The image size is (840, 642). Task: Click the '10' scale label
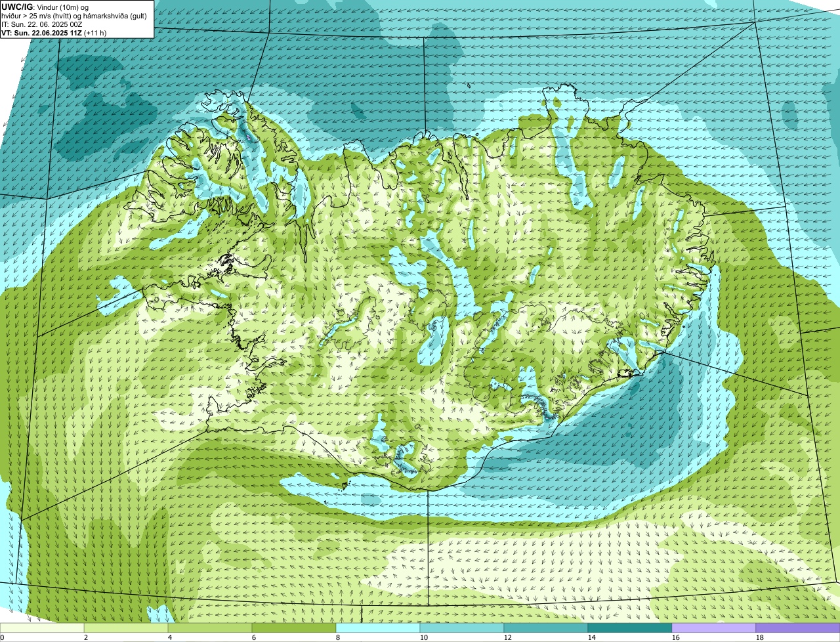pos(424,637)
